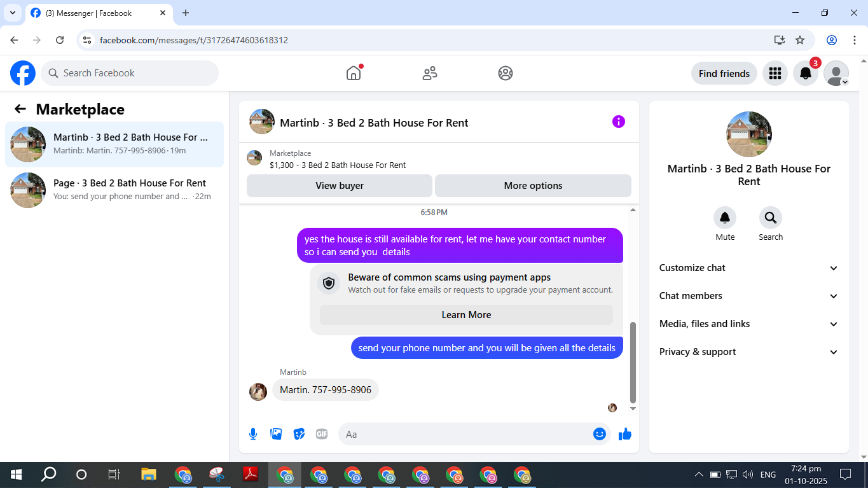Image resolution: width=868 pixels, height=488 pixels.
Task: Open the GIF picker icon
Action: 322,434
